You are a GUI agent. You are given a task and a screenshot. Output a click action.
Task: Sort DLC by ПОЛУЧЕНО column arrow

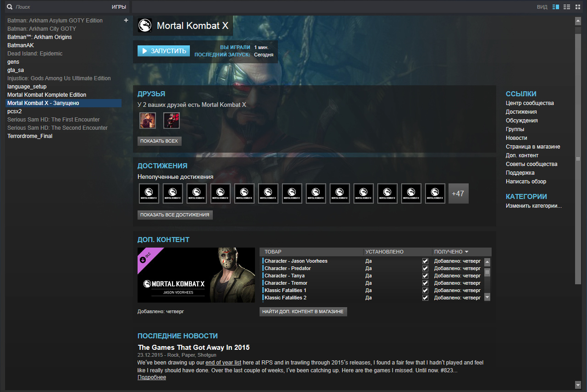click(466, 252)
